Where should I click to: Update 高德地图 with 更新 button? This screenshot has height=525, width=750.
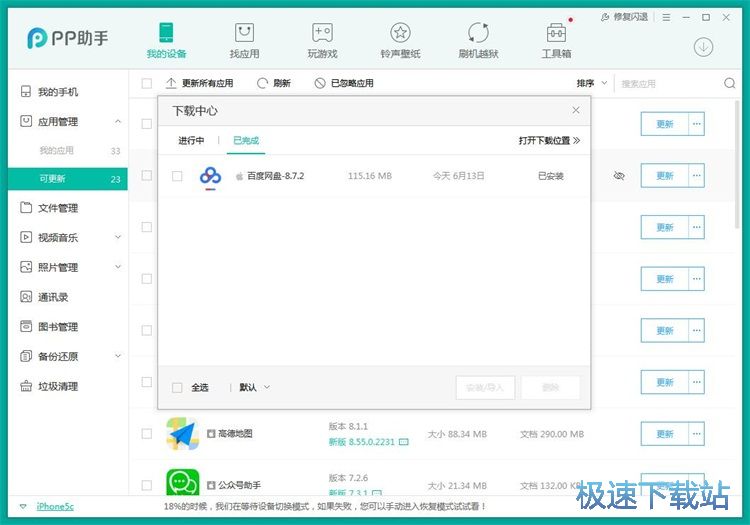point(664,434)
